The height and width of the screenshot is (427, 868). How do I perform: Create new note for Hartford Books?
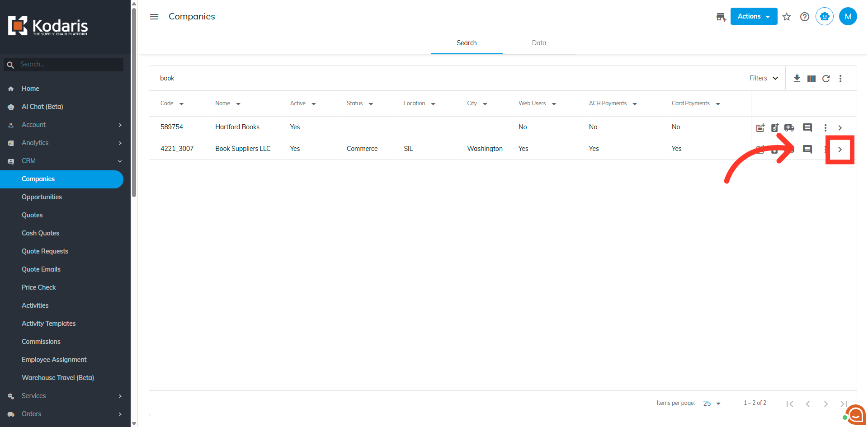[x=760, y=127]
